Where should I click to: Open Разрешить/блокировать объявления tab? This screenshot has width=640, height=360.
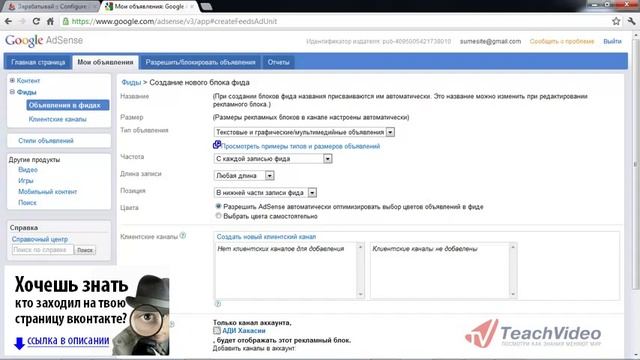200,62
